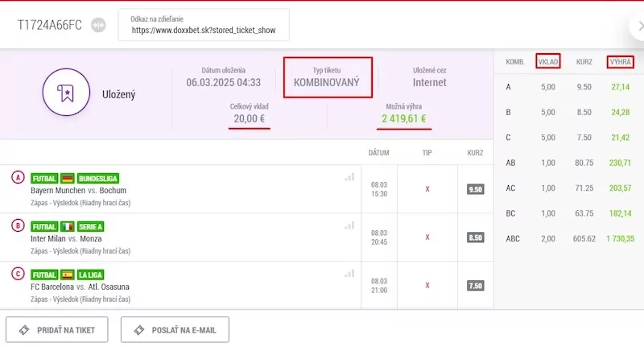The image size is (644, 347).
Task: Click the combination C win 21,42
Action: tap(620, 138)
